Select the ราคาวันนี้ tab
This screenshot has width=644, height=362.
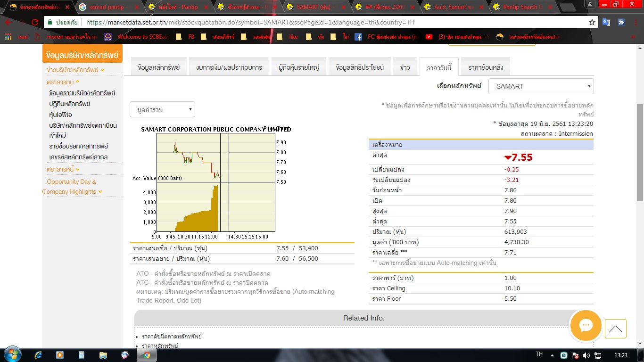(439, 67)
